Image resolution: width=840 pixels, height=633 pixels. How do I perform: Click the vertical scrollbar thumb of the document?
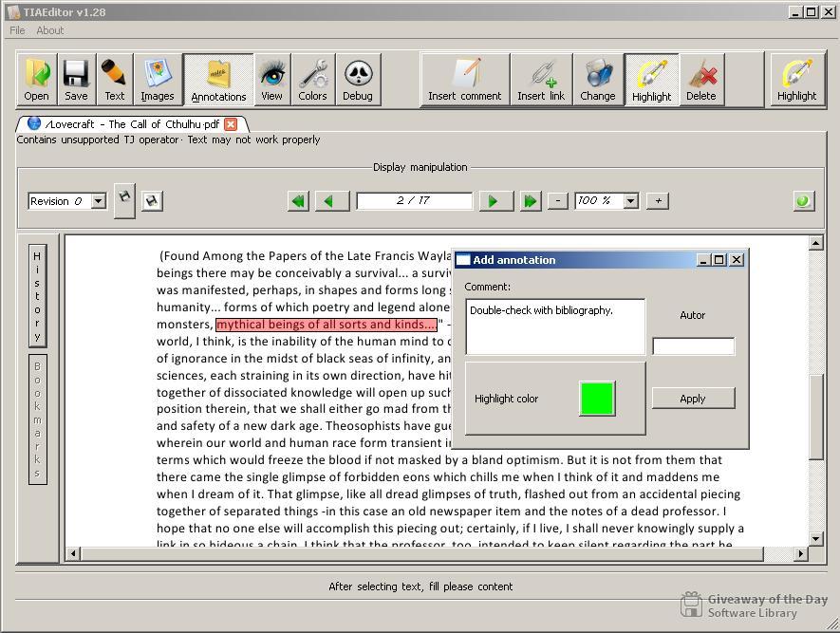pyautogui.click(x=815, y=417)
